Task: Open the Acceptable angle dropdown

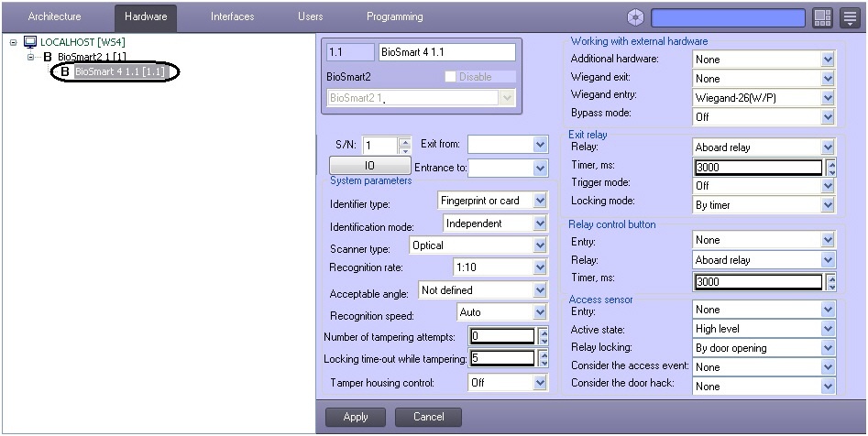Action: pos(483,290)
